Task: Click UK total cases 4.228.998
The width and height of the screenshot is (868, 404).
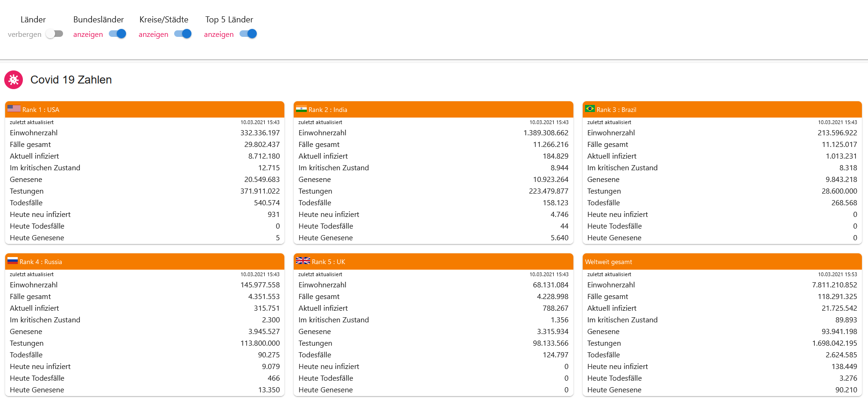Action: point(553,297)
